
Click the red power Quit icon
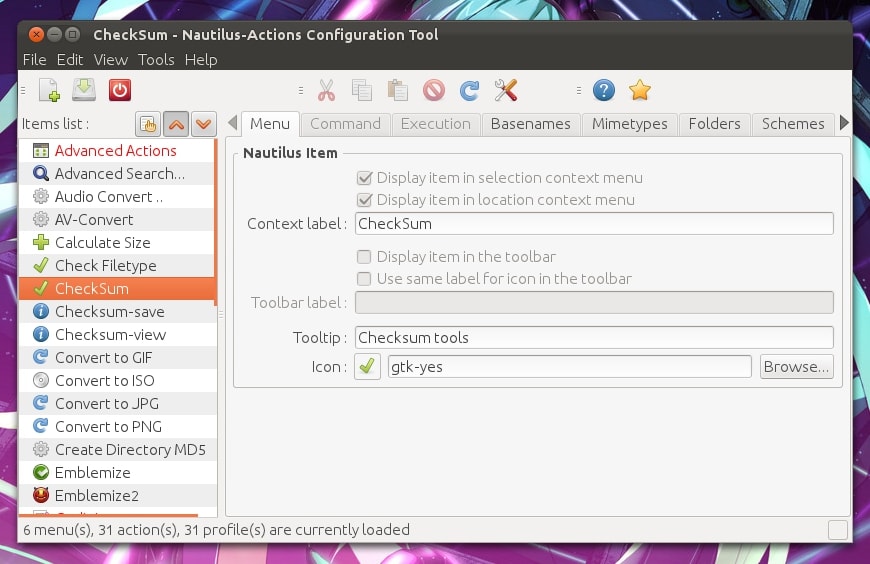[120, 90]
